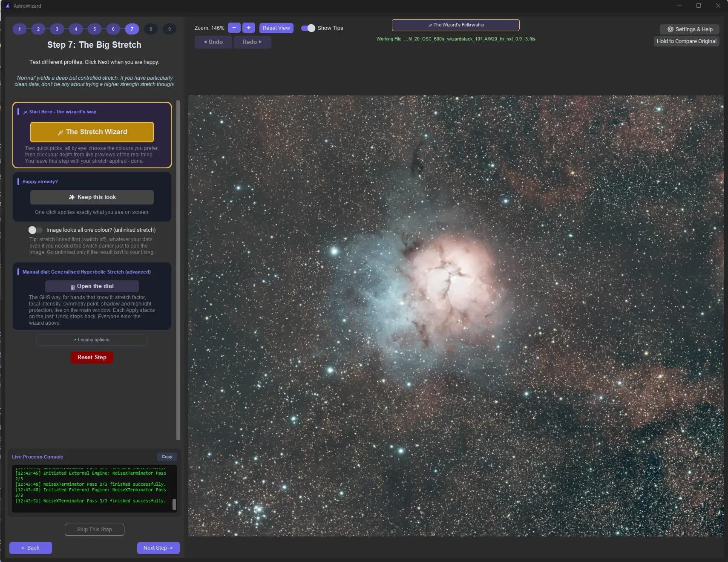Click the Working File name text

(x=456, y=39)
